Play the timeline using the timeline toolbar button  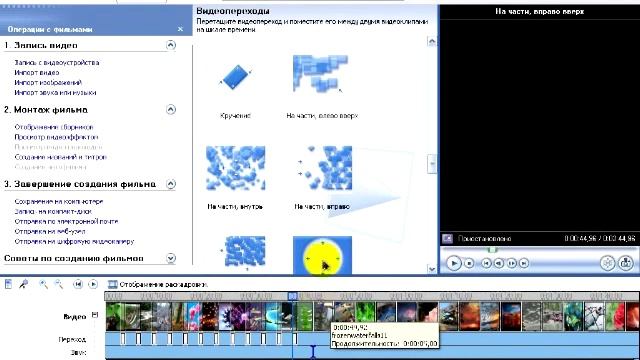pos(93,284)
